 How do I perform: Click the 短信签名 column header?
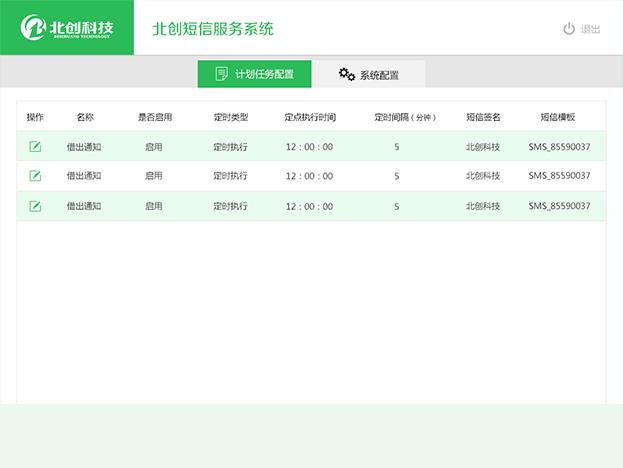coord(482,117)
